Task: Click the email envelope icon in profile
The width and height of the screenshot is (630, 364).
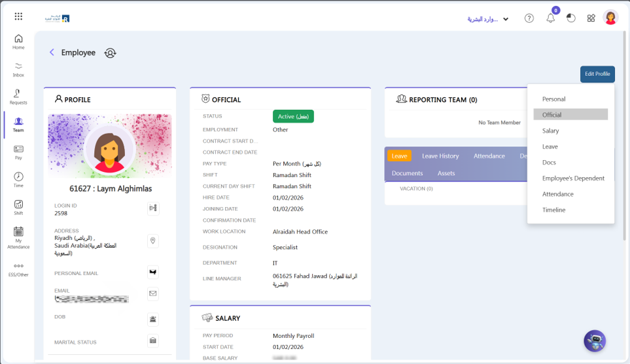Action: (153, 294)
